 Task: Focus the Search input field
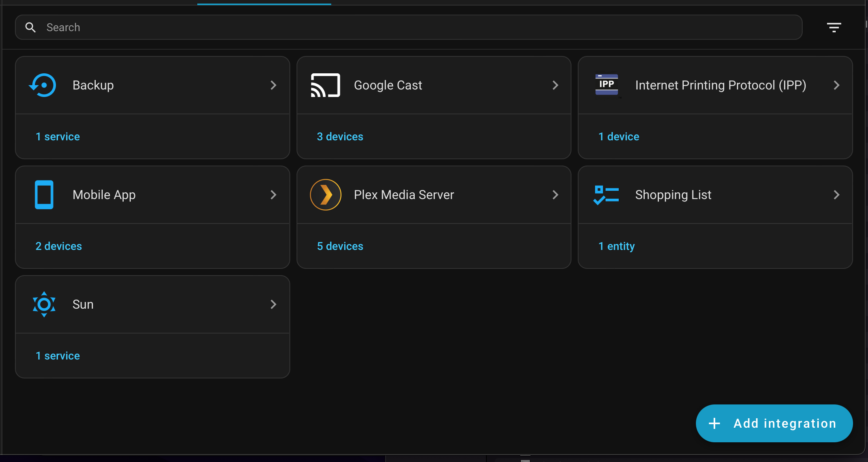[x=408, y=27]
